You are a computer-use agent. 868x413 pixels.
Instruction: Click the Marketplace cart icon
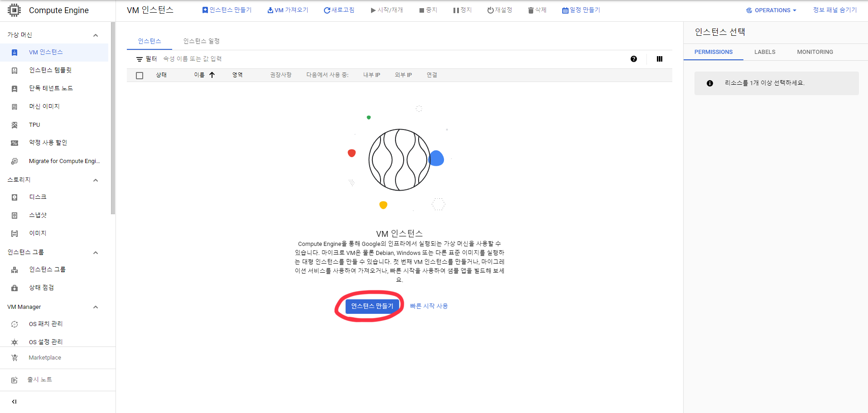(x=14, y=358)
